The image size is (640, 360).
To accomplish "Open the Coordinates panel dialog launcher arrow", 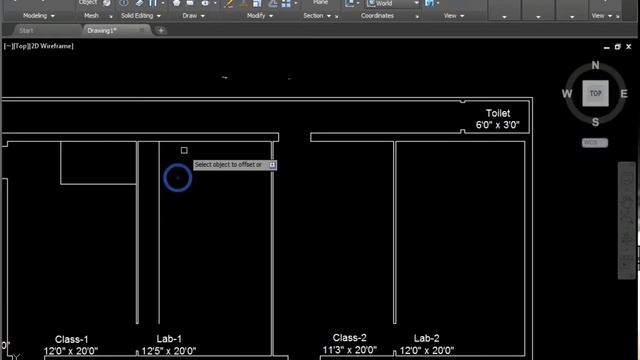I will point(417,16).
